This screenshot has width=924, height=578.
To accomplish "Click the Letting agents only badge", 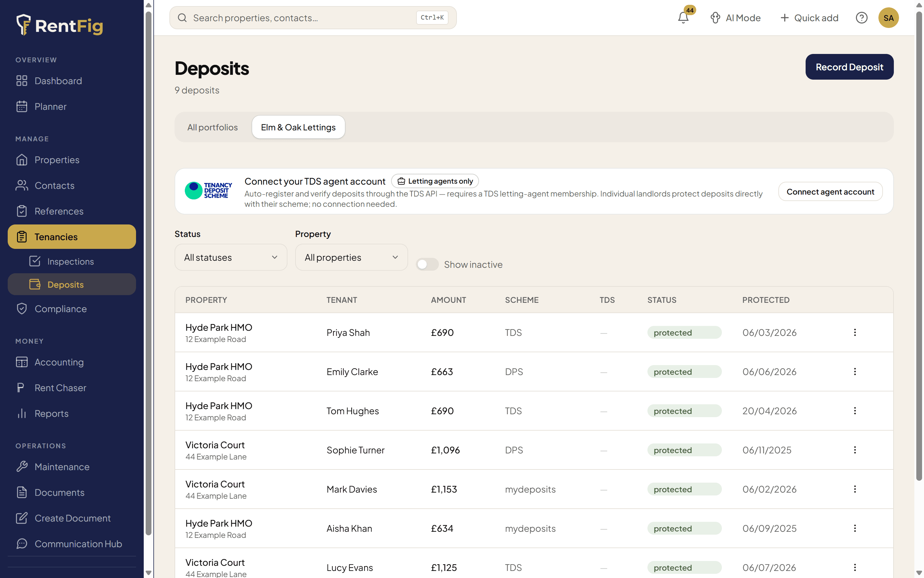I will pos(435,181).
